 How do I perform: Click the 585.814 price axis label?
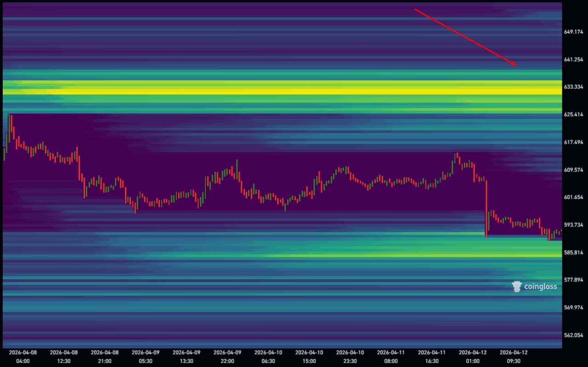(x=573, y=252)
